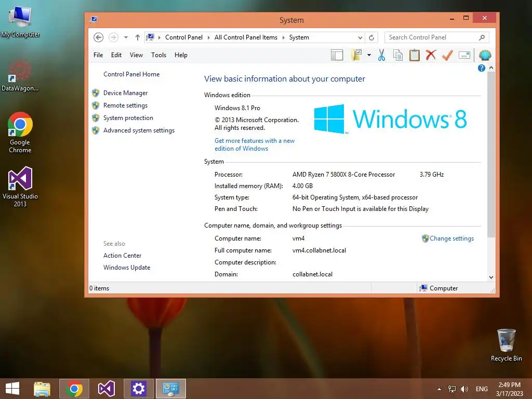532x399 pixels.
Task: Open the Windows Start button
Action: click(x=12, y=389)
